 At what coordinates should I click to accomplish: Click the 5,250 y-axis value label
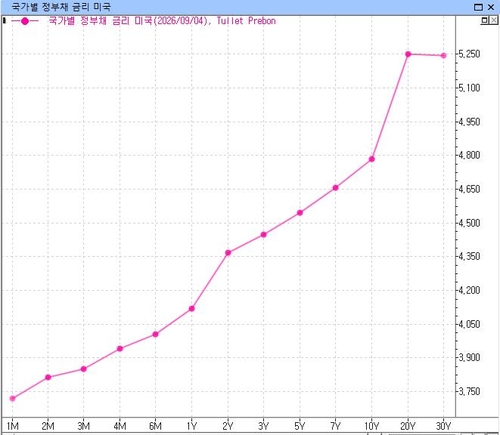pyautogui.click(x=469, y=54)
